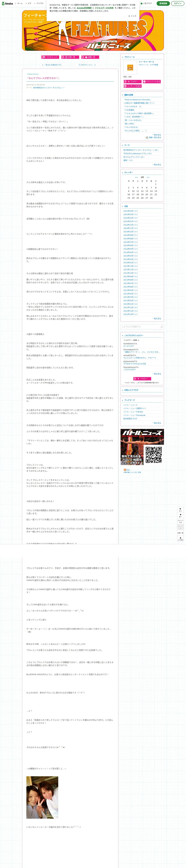This screenshot has width=186, height=868.
Task: Click the Ameba logo in the header
Action: click(7, 3)
